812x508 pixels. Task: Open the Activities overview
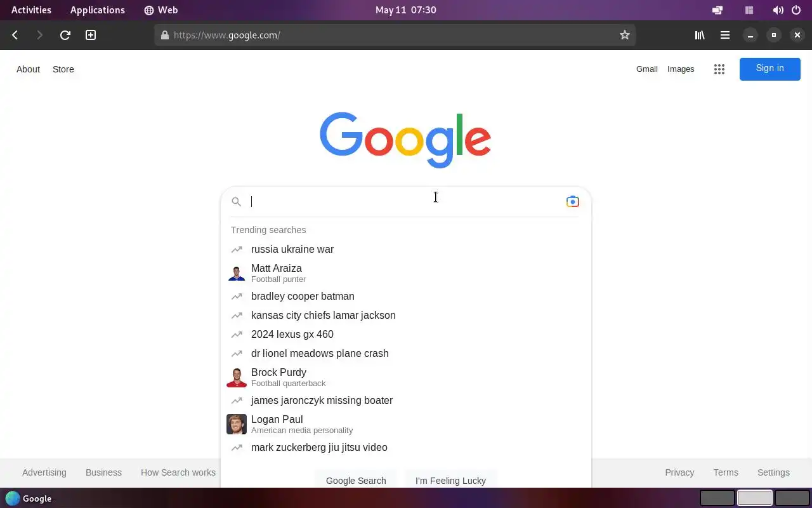(31, 10)
